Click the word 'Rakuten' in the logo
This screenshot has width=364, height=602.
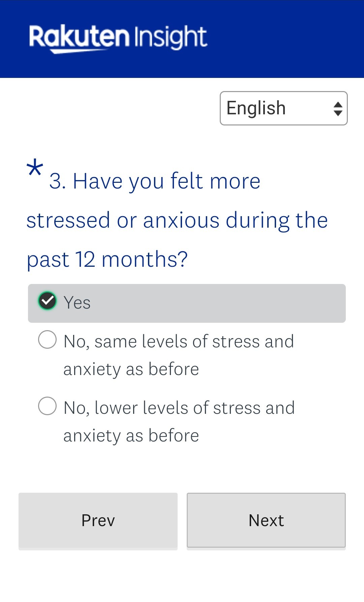79,37
